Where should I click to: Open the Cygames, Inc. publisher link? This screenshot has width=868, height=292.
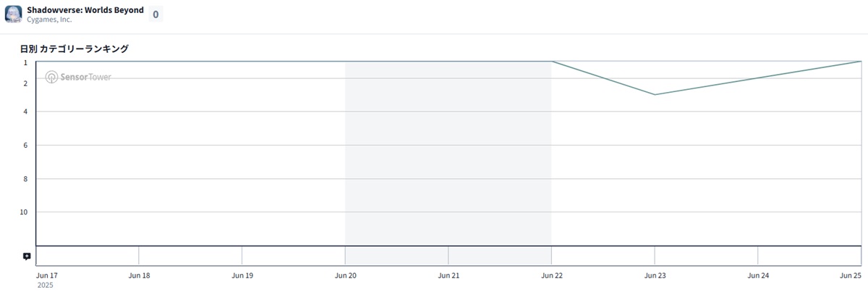(50, 20)
